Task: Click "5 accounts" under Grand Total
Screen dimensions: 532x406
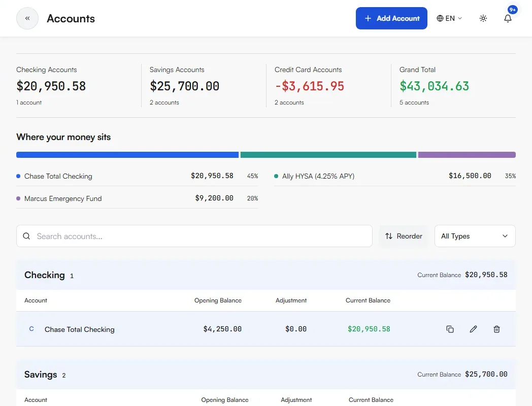Action: tap(414, 103)
